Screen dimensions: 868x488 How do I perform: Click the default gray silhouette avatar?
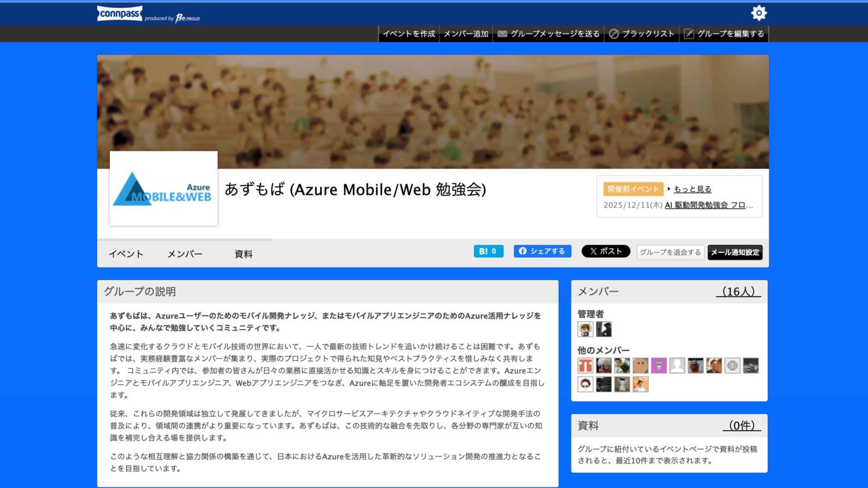[x=677, y=366]
